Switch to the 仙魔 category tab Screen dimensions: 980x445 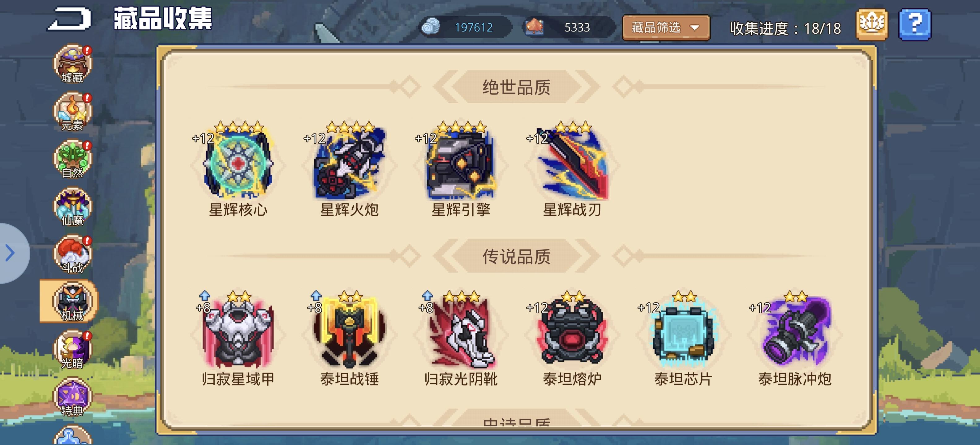point(72,207)
